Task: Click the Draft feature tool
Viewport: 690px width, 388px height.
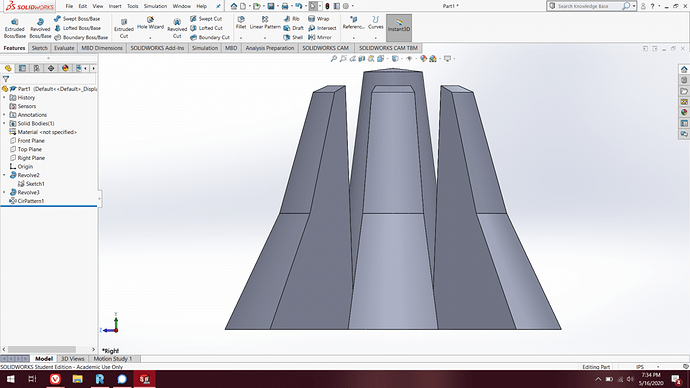Action: tap(294, 28)
